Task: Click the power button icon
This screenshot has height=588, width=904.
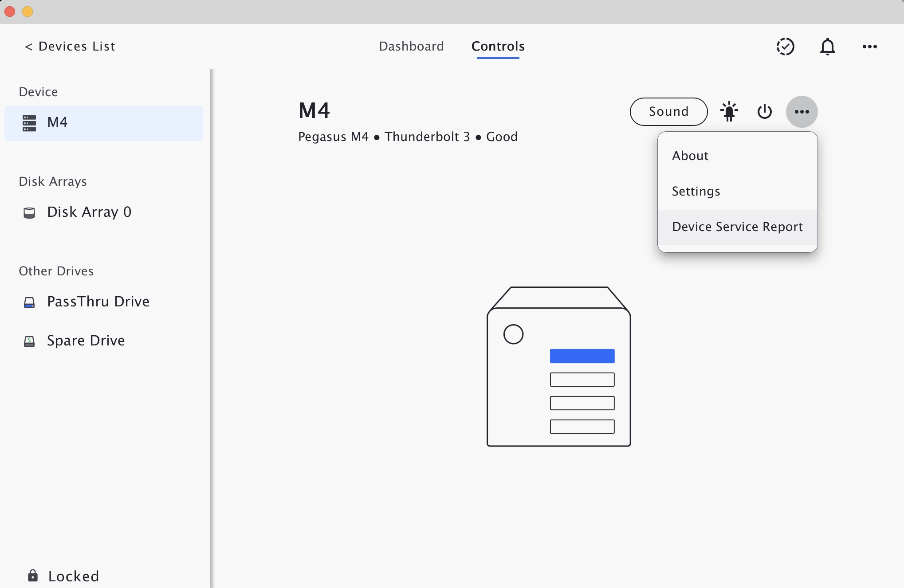Action: 764,112
